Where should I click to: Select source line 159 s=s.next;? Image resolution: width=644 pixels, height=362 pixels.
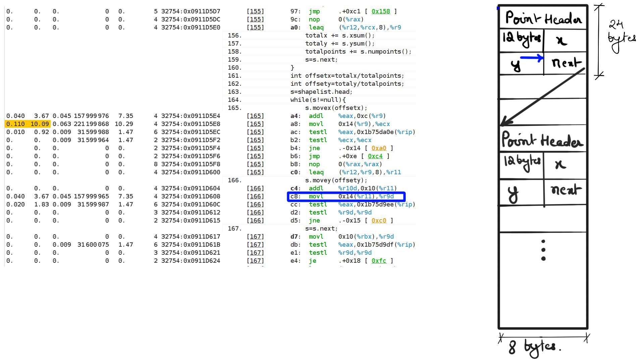pyautogui.click(x=319, y=60)
